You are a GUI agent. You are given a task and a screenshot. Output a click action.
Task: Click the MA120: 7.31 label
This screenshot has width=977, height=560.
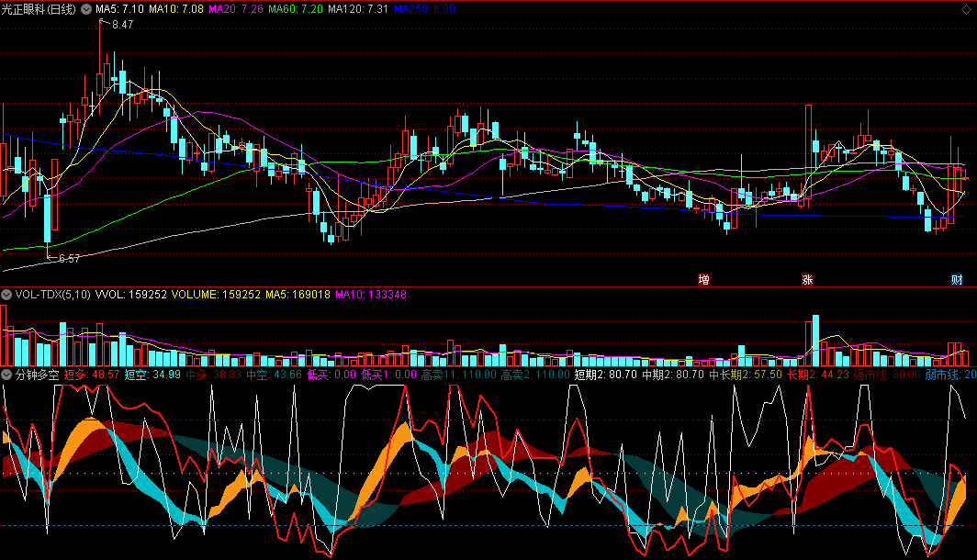pos(358,9)
